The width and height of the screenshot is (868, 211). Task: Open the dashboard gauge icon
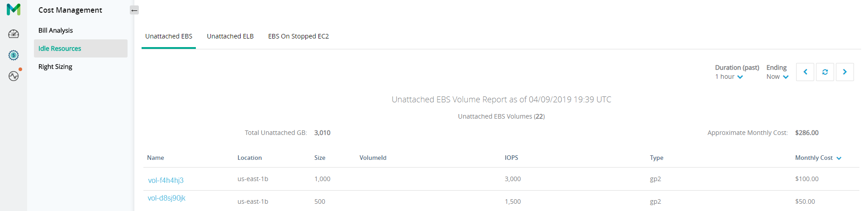[x=14, y=34]
